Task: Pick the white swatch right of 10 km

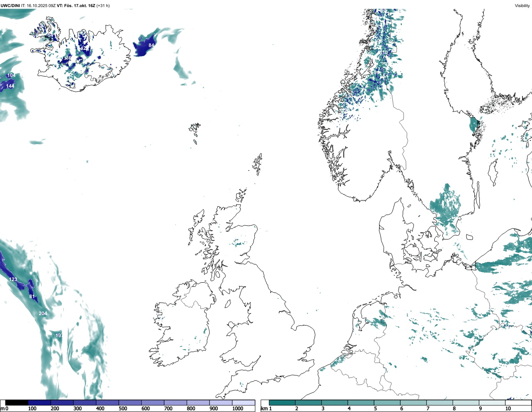Action: (x=518, y=402)
